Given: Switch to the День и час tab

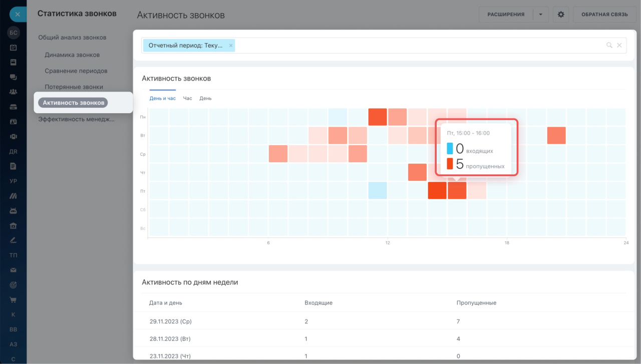Looking at the screenshot, I should [163, 98].
